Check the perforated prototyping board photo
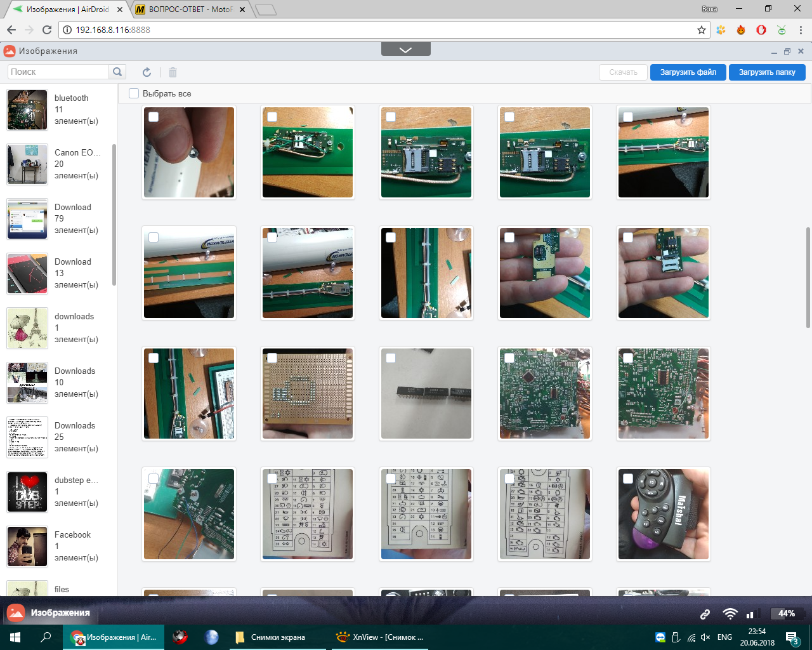The height and width of the screenshot is (650, 812). click(272, 358)
